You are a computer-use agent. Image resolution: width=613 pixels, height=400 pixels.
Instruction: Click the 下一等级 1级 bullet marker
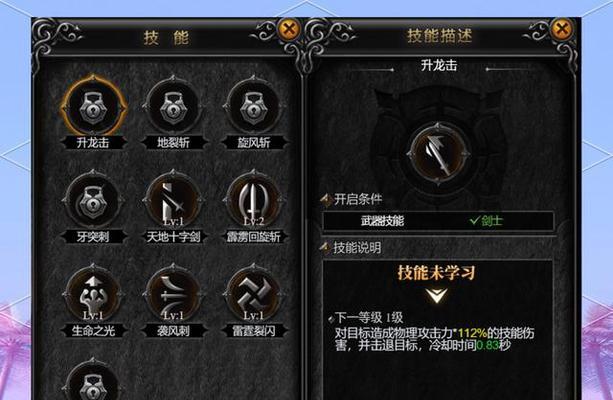tap(331, 319)
